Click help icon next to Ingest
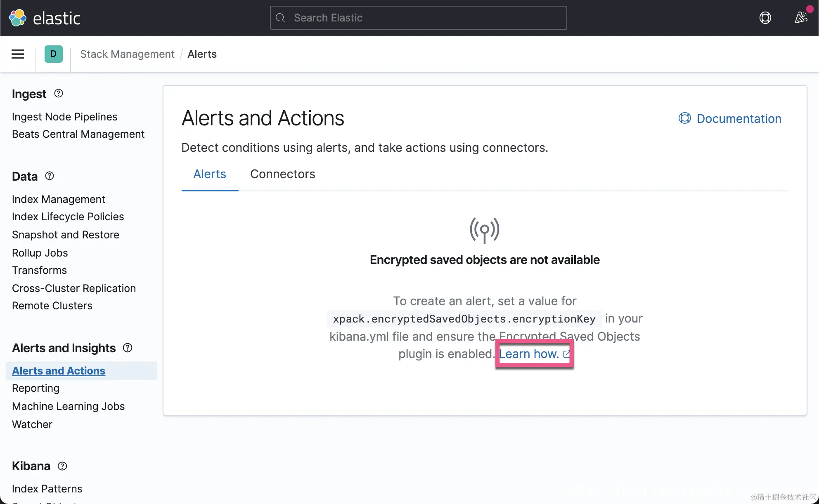 (59, 94)
